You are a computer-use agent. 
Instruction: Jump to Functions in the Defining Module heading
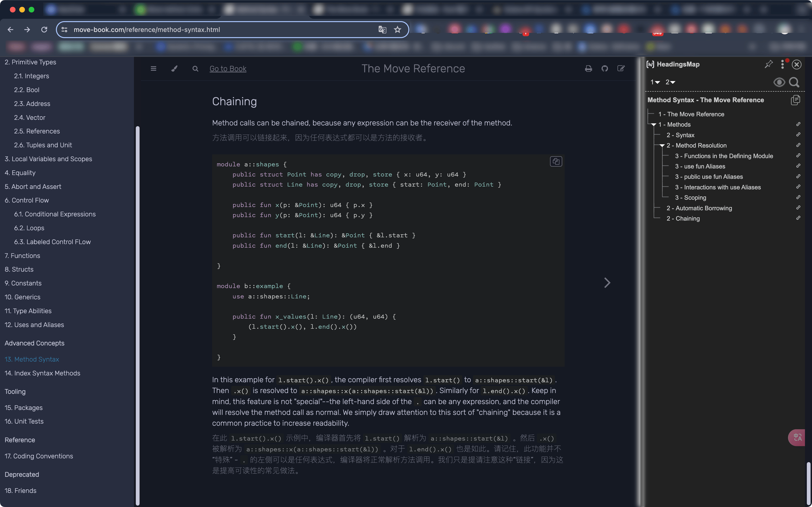click(724, 156)
